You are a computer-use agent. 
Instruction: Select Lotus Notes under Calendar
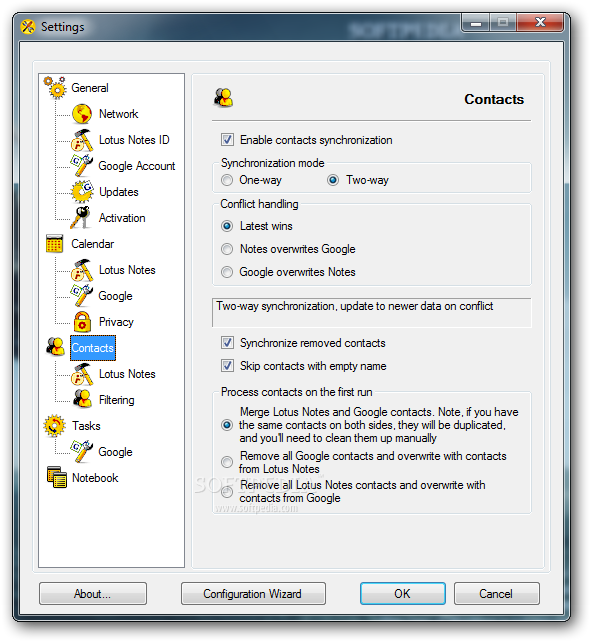point(127,270)
